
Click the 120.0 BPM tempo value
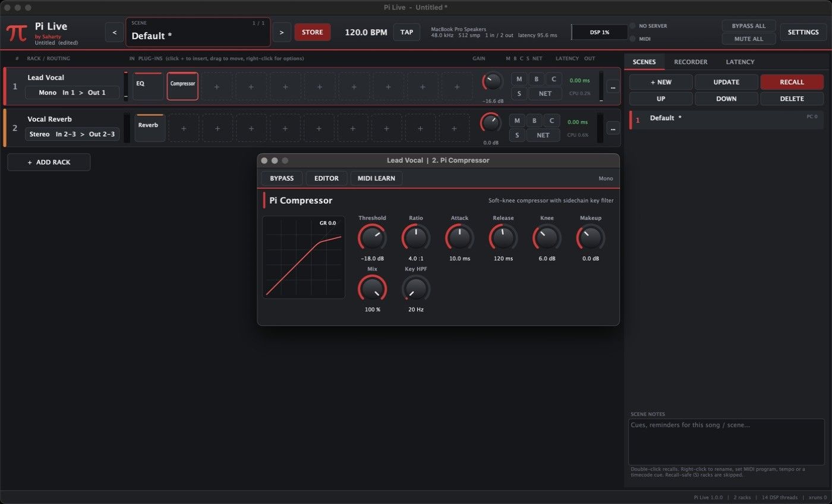click(x=366, y=32)
